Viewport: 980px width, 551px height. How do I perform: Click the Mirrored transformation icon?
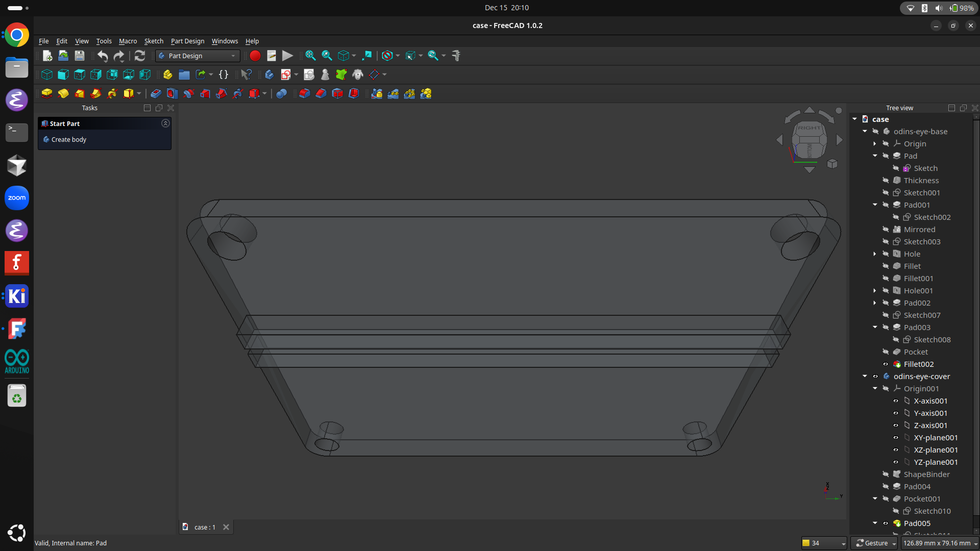pos(377,93)
